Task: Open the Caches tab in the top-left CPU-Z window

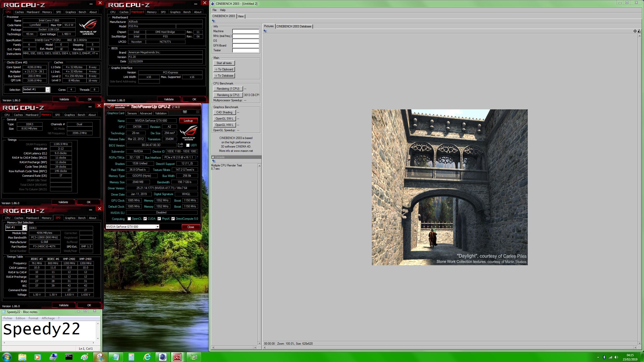Action: tap(19, 12)
